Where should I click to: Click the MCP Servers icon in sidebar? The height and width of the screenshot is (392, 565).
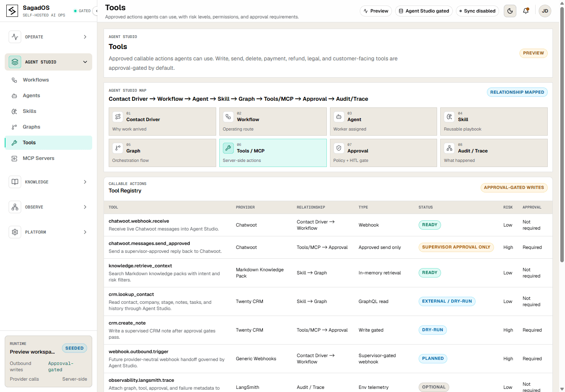pos(14,158)
